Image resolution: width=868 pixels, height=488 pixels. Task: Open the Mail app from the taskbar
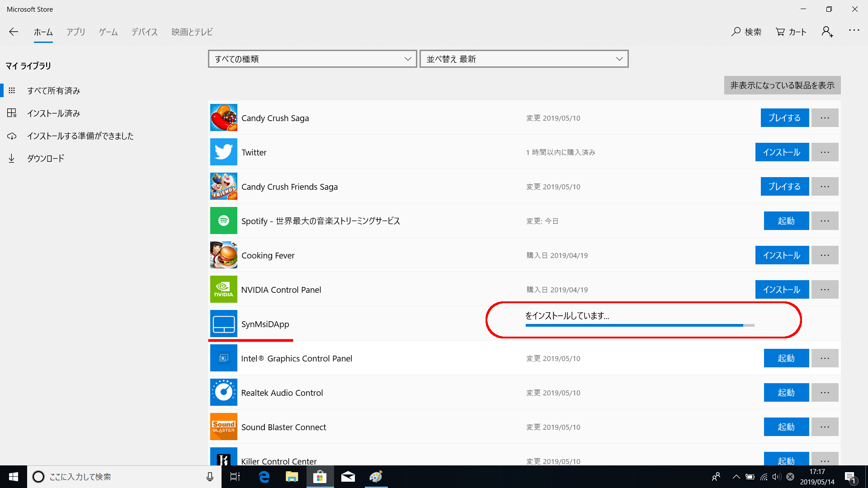pyautogui.click(x=348, y=477)
